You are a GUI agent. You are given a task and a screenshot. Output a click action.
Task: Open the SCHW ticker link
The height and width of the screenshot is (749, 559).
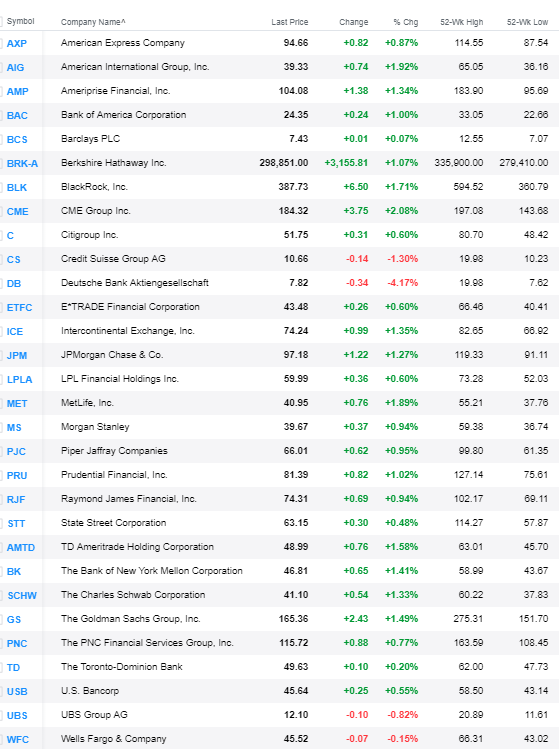[22, 596]
